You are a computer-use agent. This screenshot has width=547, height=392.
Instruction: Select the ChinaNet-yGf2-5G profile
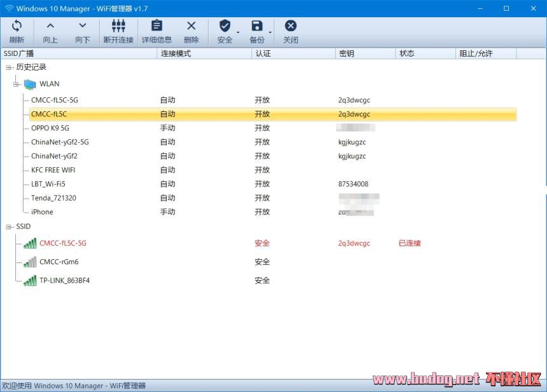[60, 142]
